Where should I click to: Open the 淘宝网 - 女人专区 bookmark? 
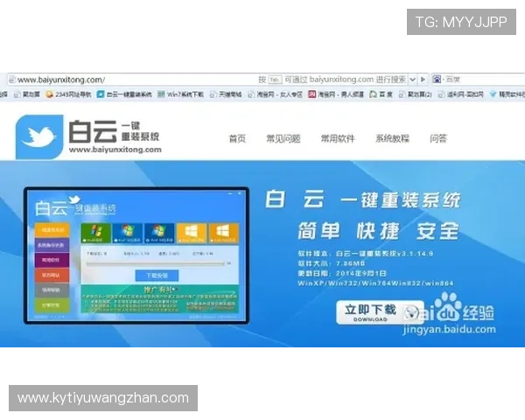point(275,94)
